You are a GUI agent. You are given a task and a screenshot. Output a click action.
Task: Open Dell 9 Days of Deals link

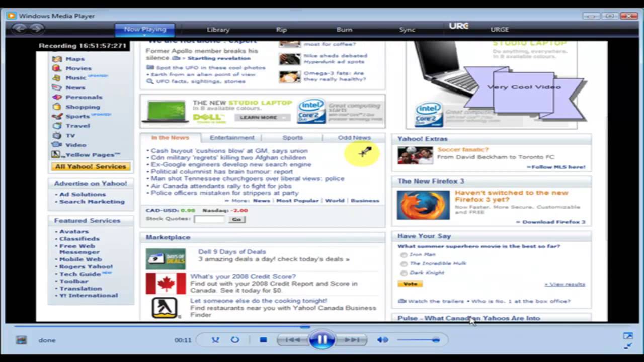pos(231,252)
